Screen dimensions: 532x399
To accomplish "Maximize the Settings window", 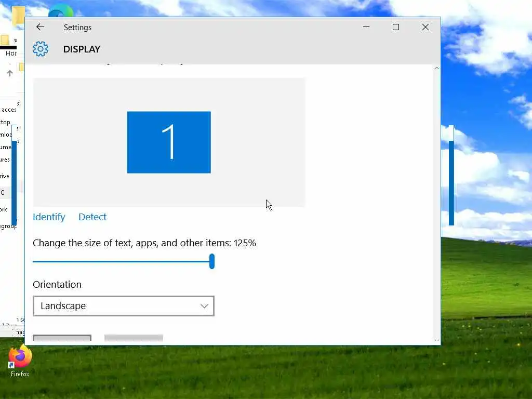I will click(x=395, y=27).
